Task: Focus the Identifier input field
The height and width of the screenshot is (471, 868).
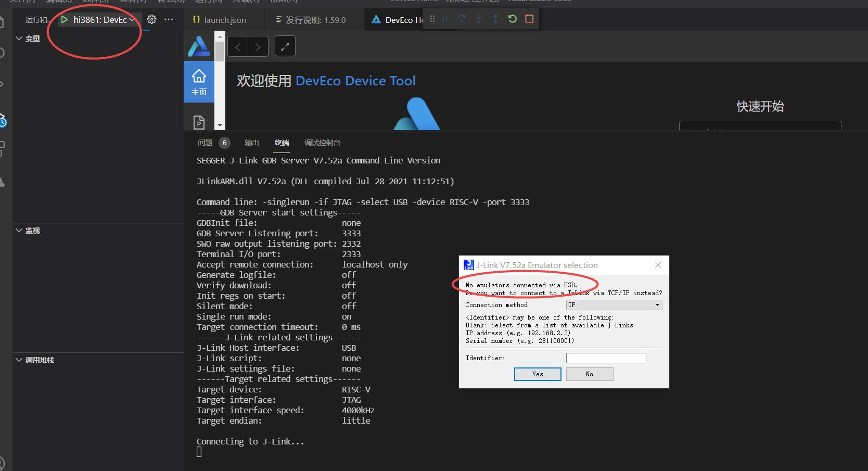Action: 606,358
